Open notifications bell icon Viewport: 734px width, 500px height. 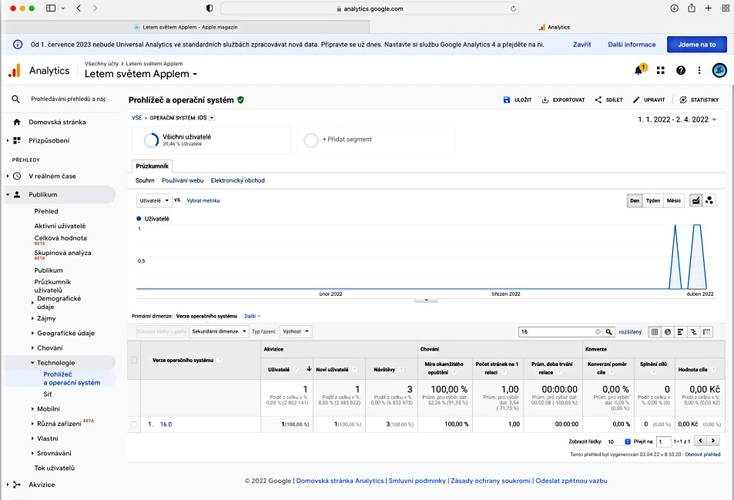tap(639, 70)
